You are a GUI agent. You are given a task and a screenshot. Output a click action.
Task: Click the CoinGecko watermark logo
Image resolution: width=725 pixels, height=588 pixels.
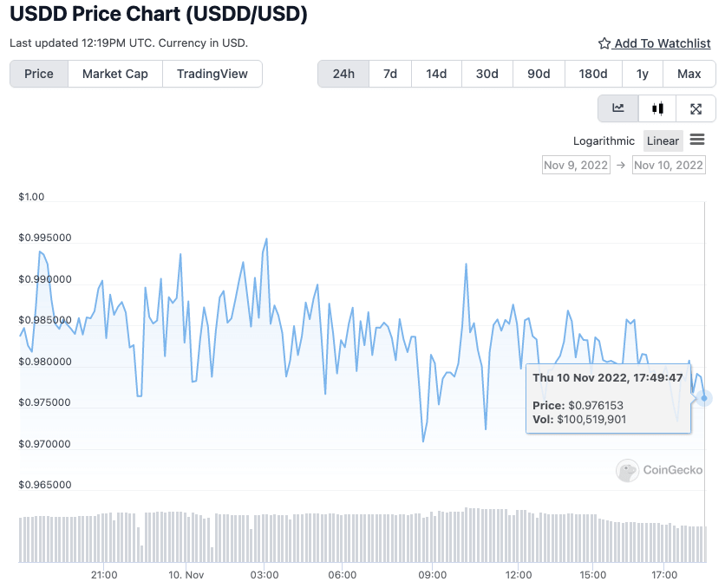point(657,470)
